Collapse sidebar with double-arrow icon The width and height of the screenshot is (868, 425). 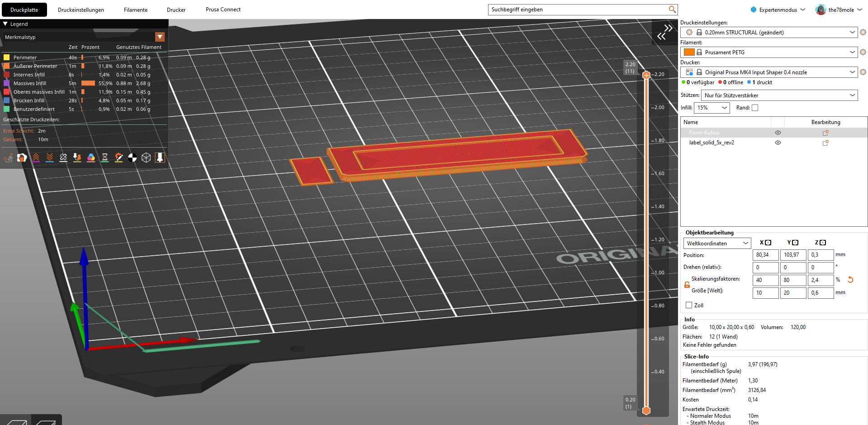pyautogui.click(x=664, y=32)
